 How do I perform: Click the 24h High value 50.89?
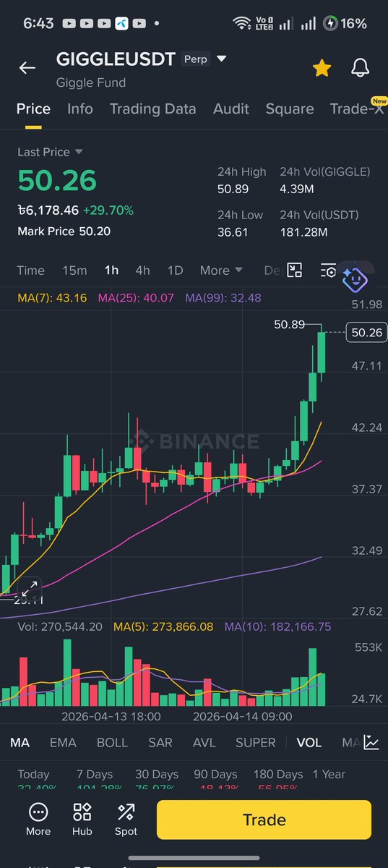tap(233, 189)
